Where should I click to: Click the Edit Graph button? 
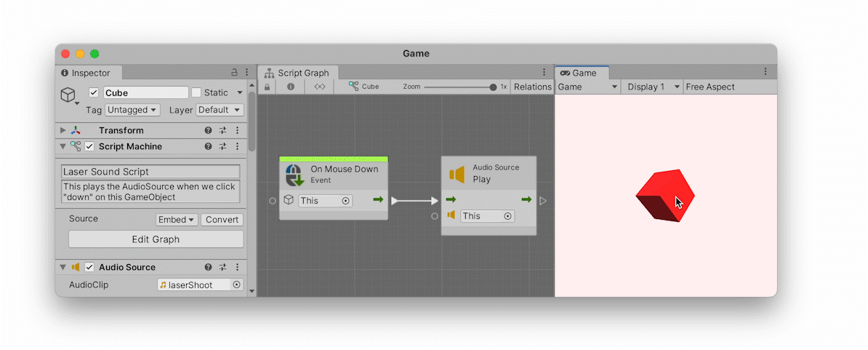click(x=156, y=239)
